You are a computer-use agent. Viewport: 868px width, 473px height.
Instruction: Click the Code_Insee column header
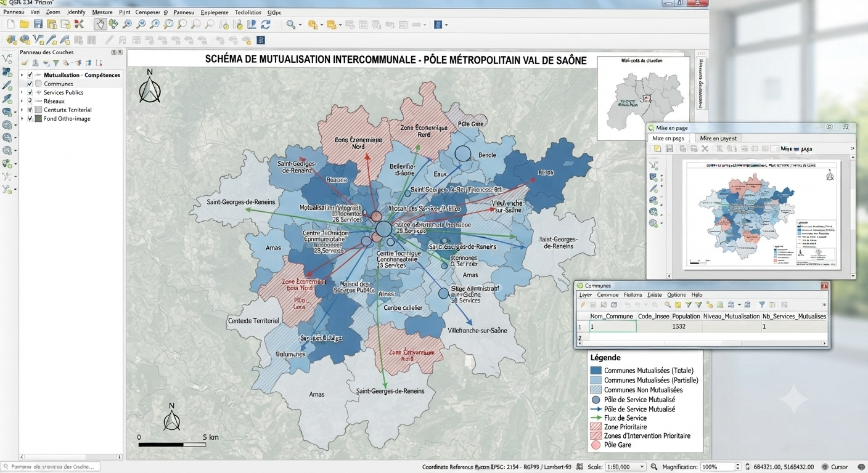pos(653,317)
